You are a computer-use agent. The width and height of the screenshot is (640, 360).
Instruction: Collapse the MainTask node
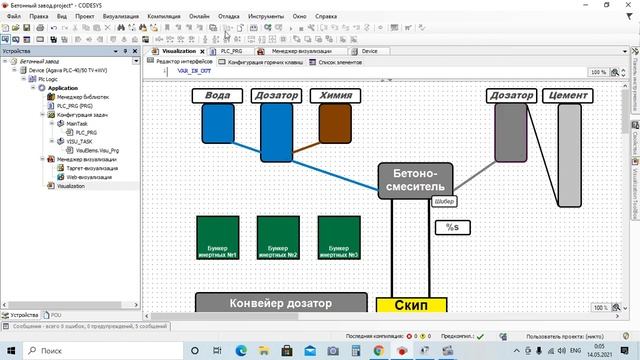coord(52,124)
